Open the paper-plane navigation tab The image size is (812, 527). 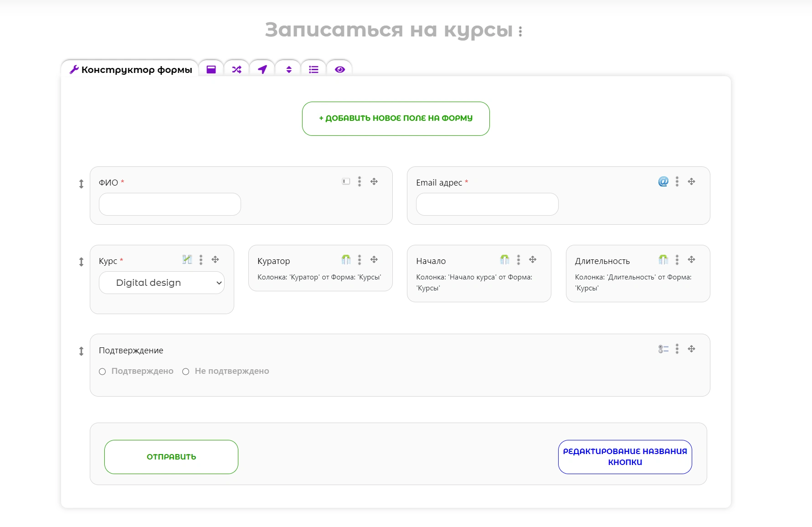[x=262, y=69]
